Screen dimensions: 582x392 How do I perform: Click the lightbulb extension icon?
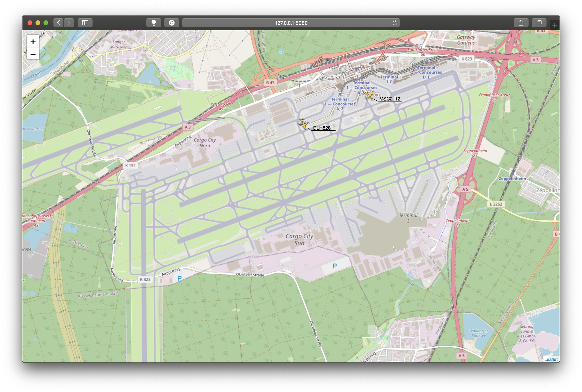(x=154, y=23)
